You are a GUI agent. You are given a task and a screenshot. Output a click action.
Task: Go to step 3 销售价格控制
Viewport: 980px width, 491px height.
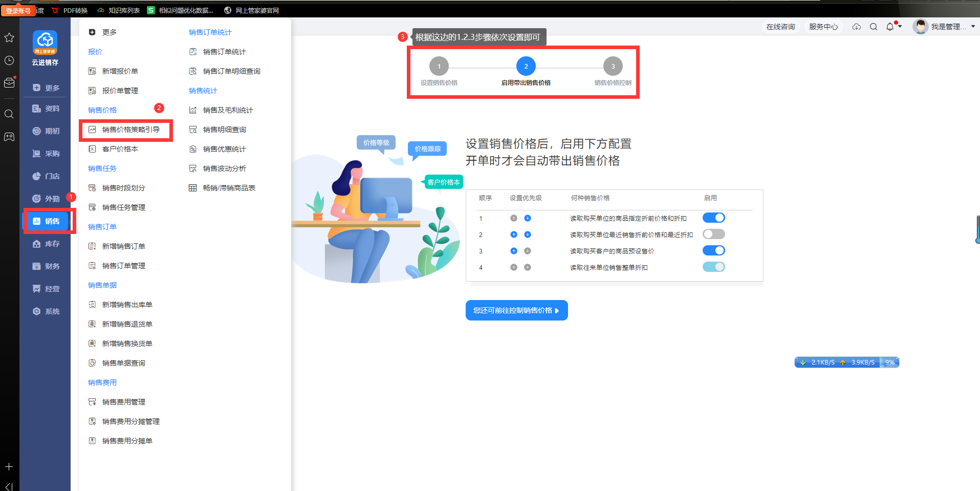click(613, 67)
